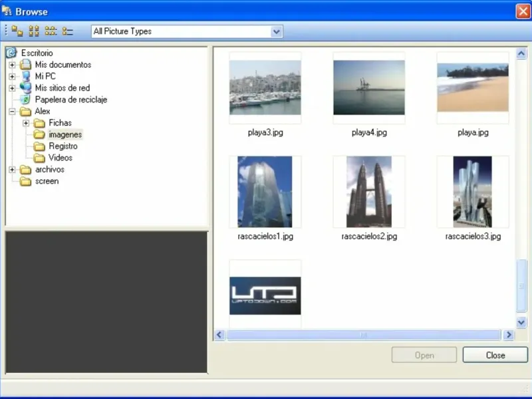
Task: Select Mis documentos label in the tree
Action: pos(63,65)
